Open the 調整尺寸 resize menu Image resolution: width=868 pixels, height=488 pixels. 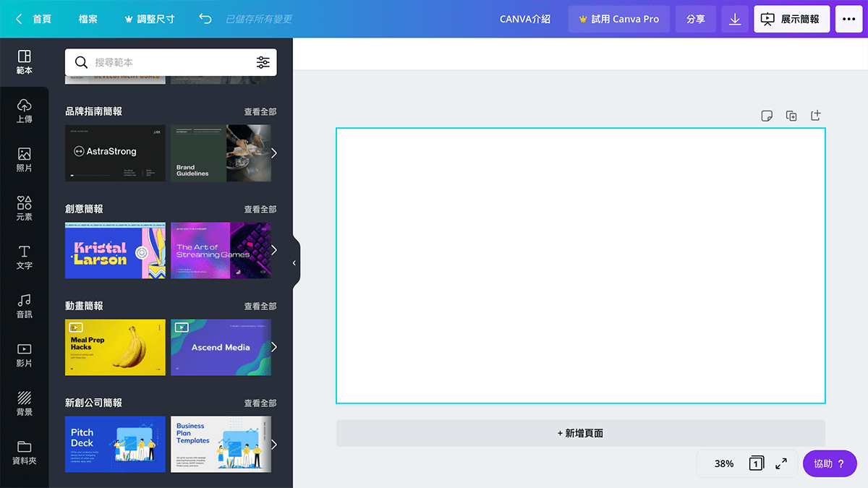[x=150, y=19]
